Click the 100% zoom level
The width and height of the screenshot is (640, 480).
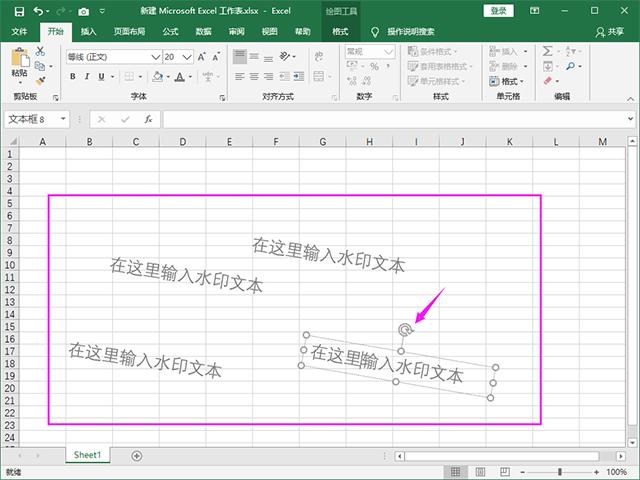pos(616,472)
